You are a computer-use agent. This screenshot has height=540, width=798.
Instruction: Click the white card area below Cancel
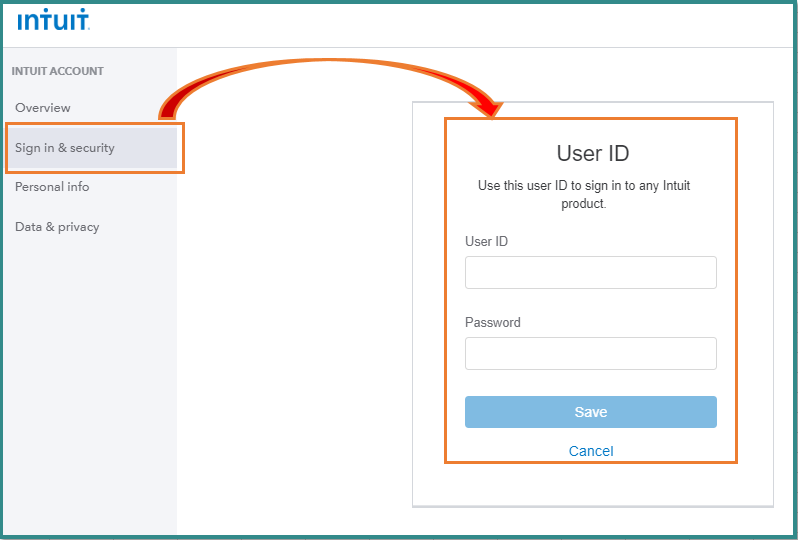tap(592, 484)
